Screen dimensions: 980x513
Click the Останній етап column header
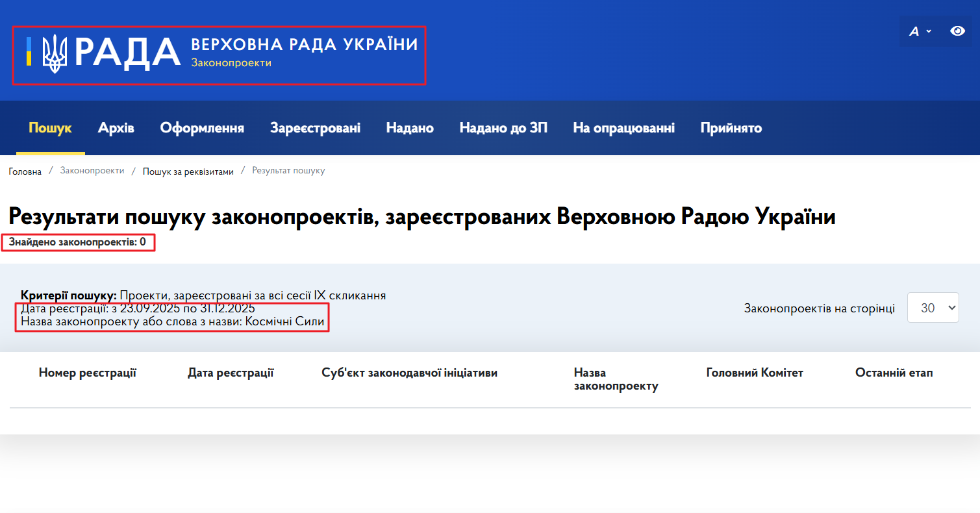[894, 373]
